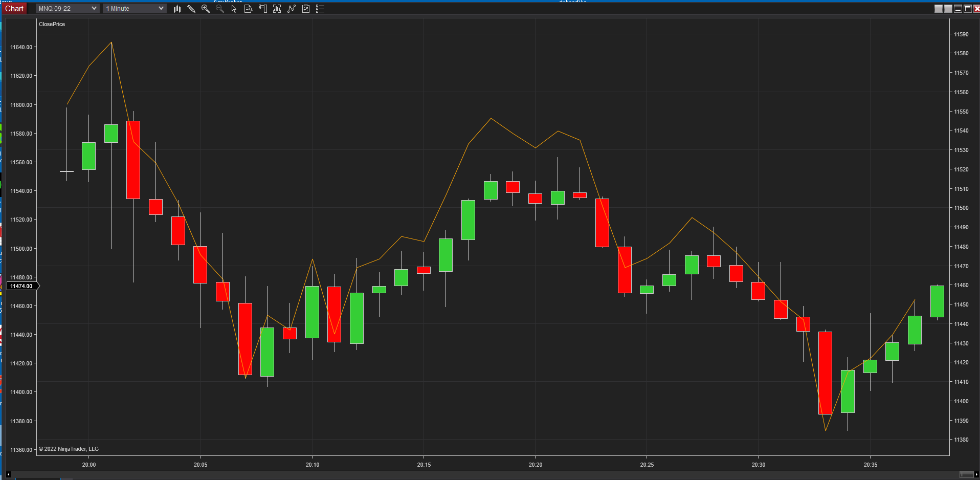
Task: Click the ClosePrice indicator label
Action: pos(52,24)
